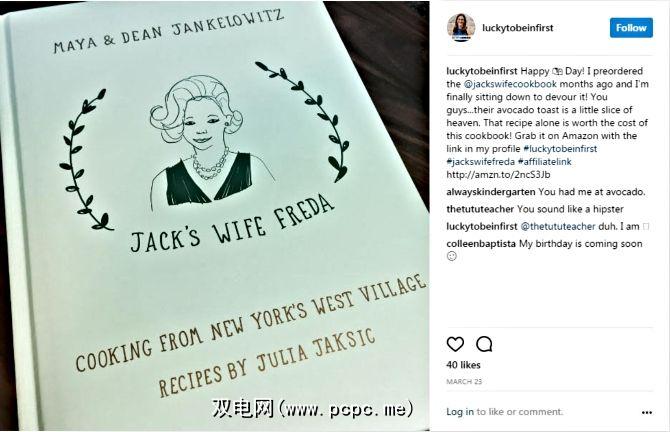The width and height of the screenshot is (670, 432).
Task: Like the post with the heart icon
Action: point(455,344)
